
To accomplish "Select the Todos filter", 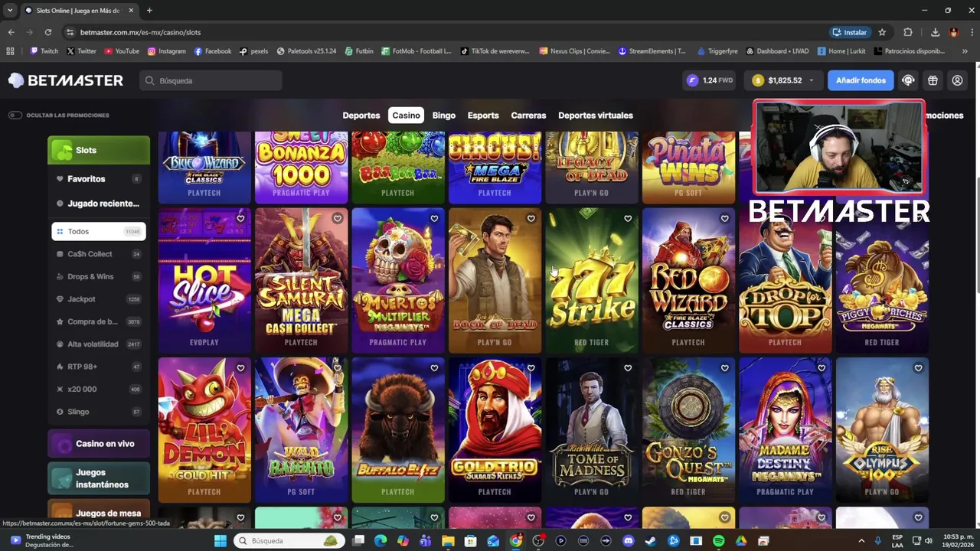I will point(99,231).
